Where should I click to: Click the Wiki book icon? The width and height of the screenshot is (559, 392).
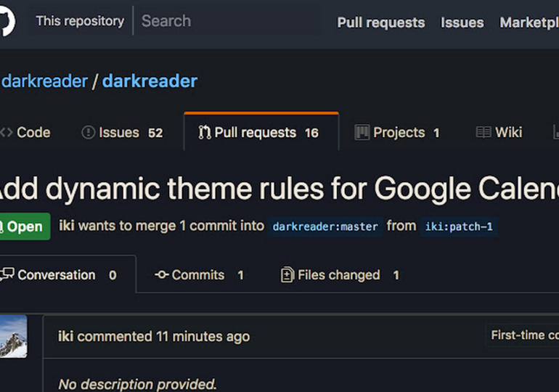pyautogui.click(x=483, y=133)
